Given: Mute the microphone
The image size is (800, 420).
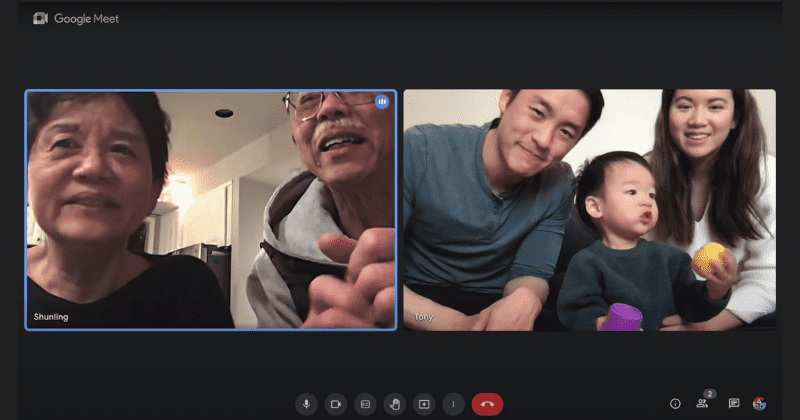Looking at the screenshot, I should pos(306,404).
